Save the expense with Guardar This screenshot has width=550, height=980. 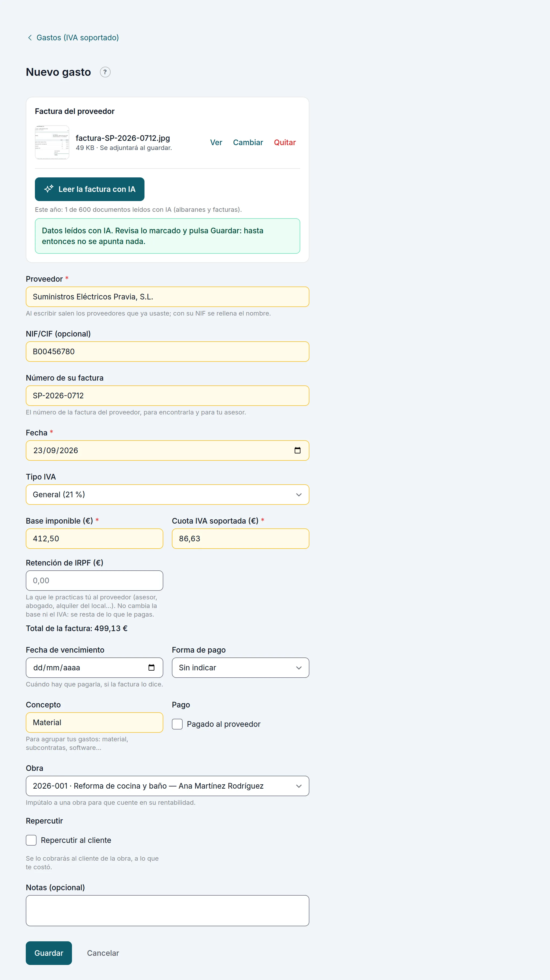pos(49,953)
